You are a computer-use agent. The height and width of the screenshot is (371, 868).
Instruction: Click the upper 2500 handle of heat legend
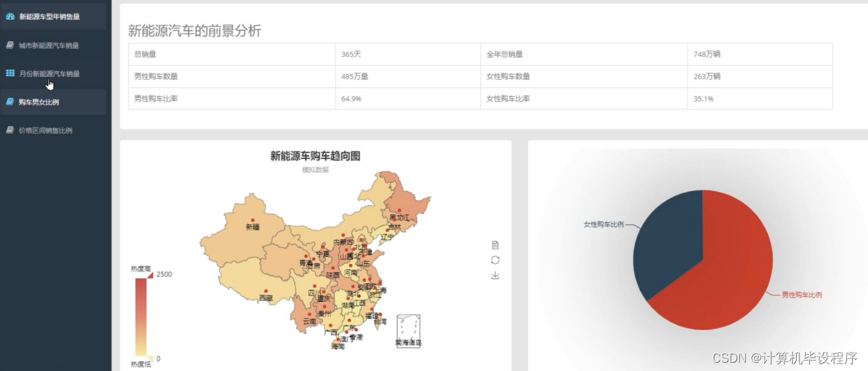(149, 274)
